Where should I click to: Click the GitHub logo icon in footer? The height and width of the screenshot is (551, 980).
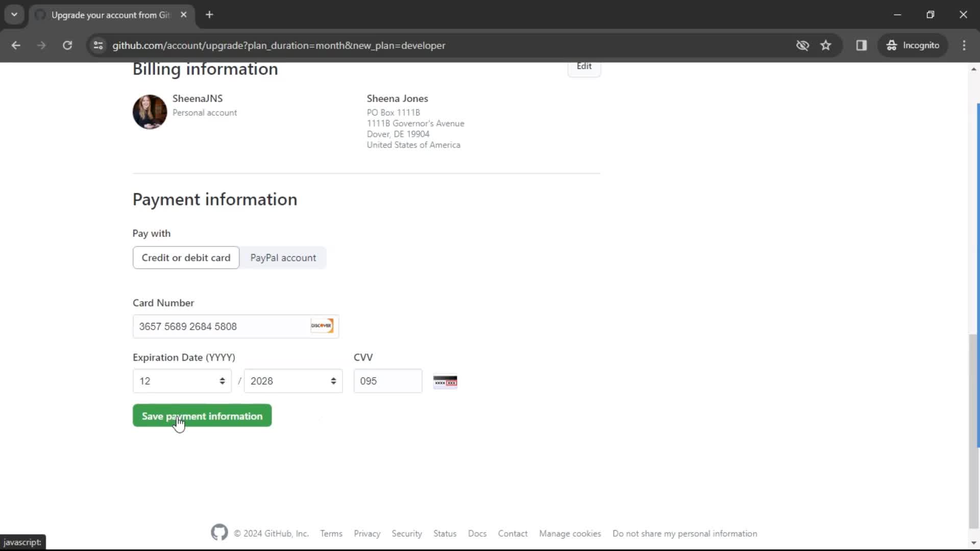click(x=219, y=534)
